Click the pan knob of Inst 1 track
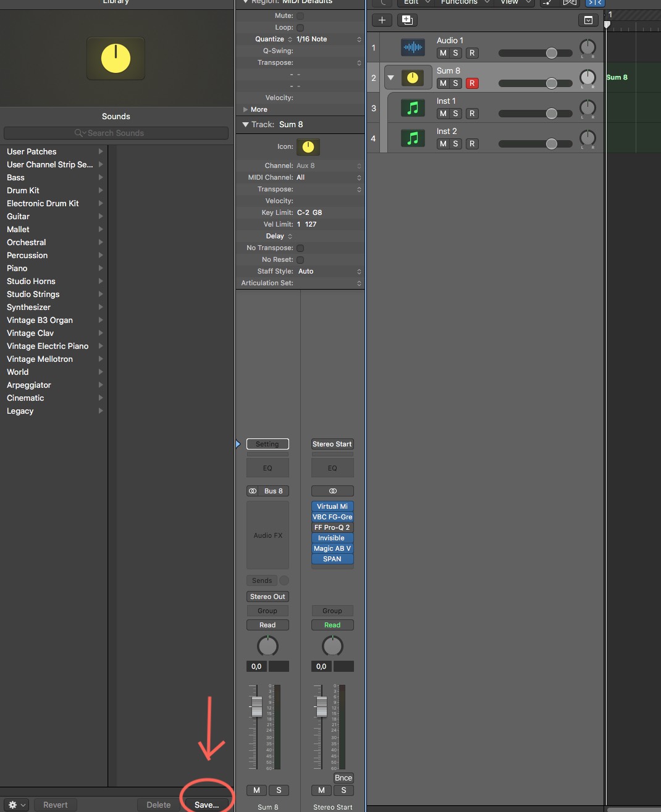Image resolution: width=661 pixels, height=812 pixels. (587, 107)
